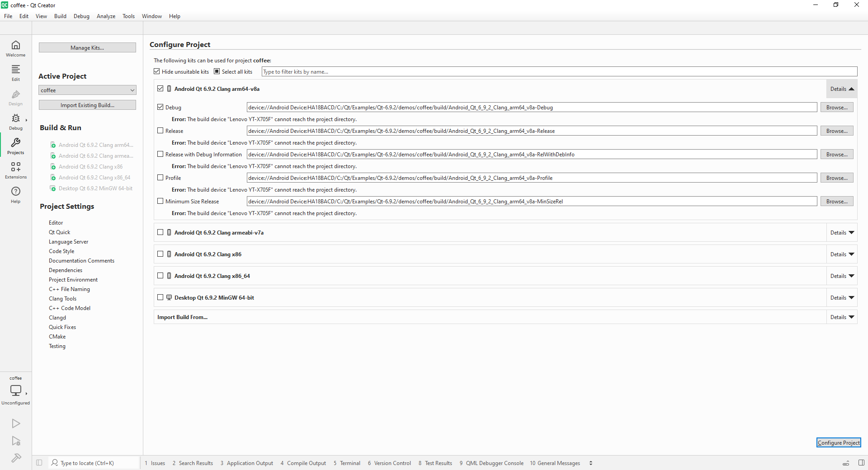The height and width of the screenshot is (470, 868).
Task: Click the Run play button
Action: click(16, 423)
